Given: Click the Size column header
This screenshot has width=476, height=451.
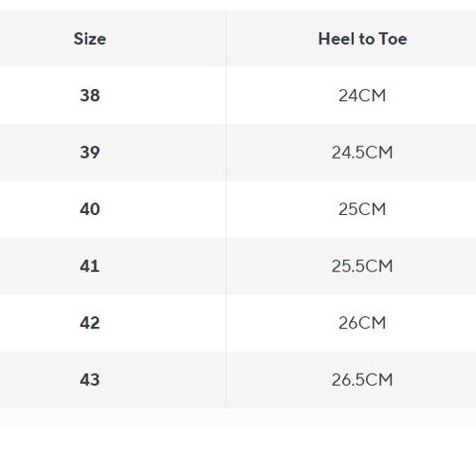Looking at the screenshot, I should coord(90,39).
